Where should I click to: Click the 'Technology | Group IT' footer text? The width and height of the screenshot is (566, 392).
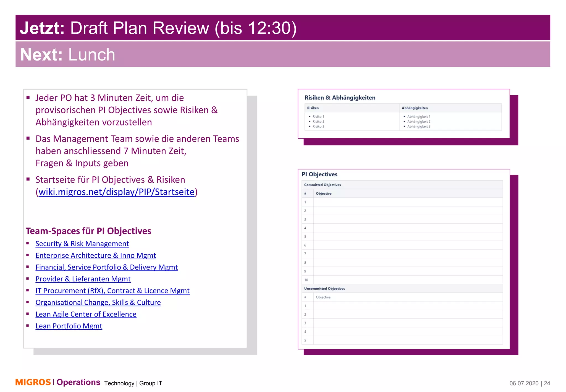coord(133,383)
